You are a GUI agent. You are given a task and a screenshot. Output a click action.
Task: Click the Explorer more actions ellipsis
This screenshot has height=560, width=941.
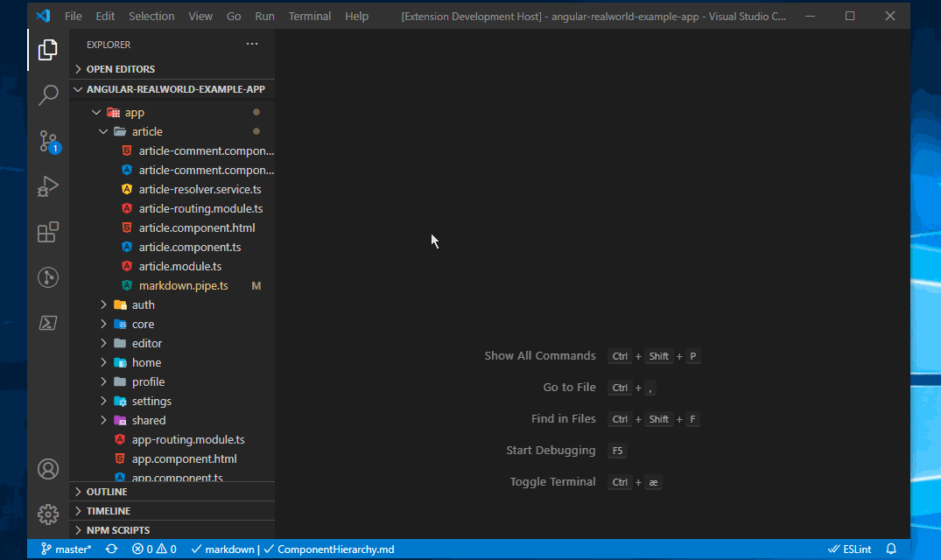click(252, 45)
